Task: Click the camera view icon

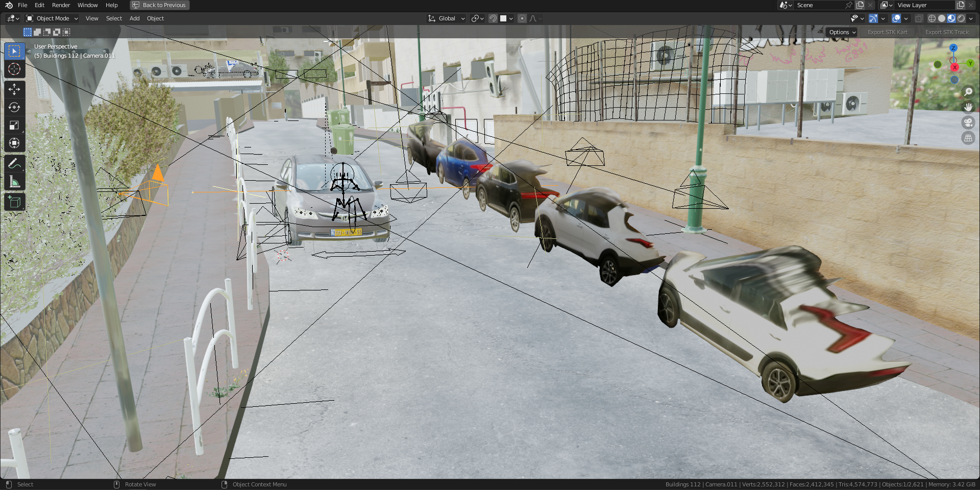Action: (x=968, y=122)
